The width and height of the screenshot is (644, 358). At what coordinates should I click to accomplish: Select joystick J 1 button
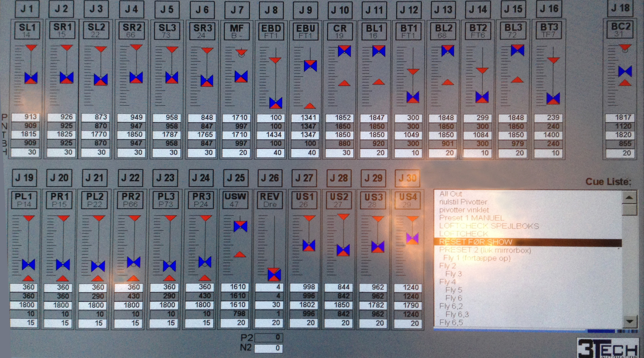click(27, 9)
